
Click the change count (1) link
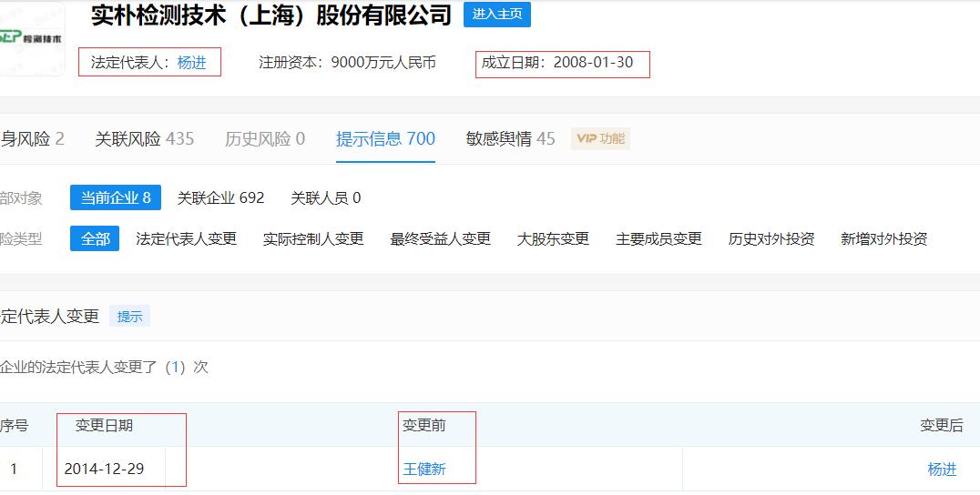click(175, 367)
